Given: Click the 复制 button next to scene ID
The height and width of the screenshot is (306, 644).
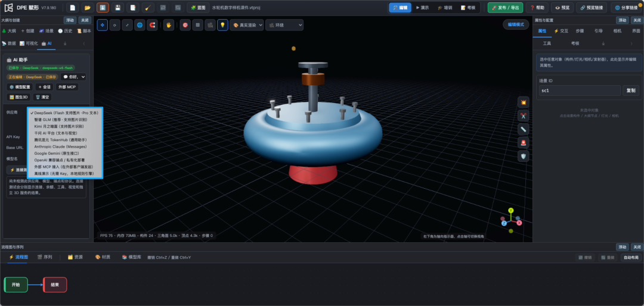Looking at the screenshot, I should [x=631, y=90].
